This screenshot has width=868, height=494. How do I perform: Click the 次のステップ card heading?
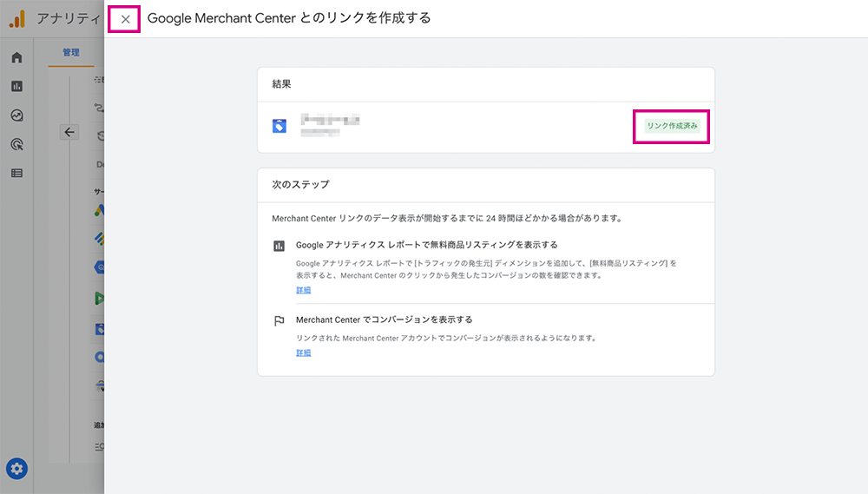point(300,184)
